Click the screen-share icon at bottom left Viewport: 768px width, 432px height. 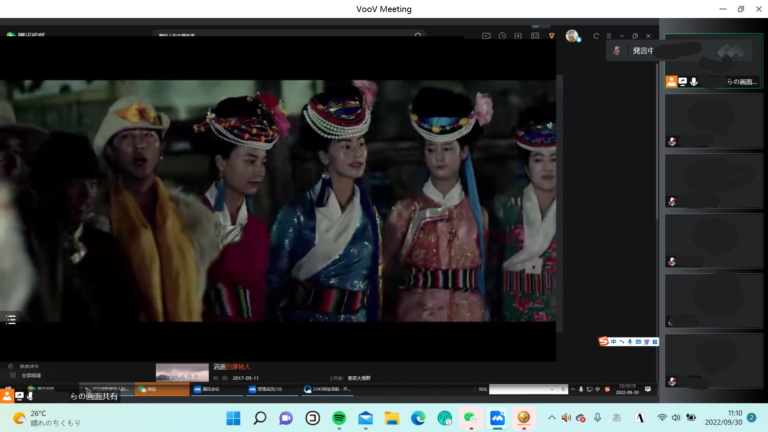(x=19, y=396)
